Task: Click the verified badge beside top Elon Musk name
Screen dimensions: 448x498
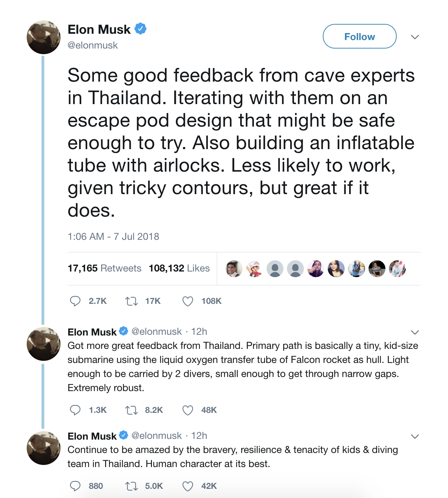Action: click(141, 29)
